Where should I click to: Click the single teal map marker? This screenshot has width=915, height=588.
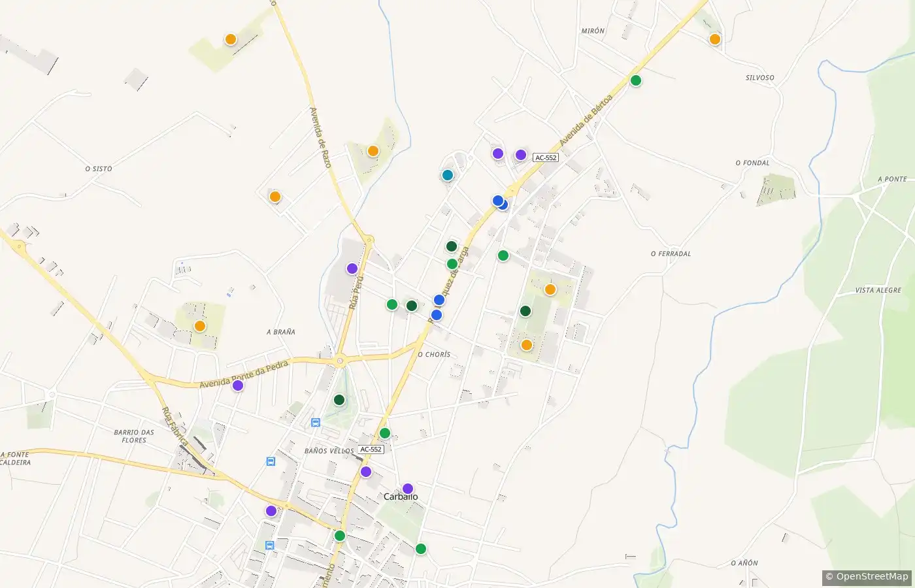(x=448, y=175)
